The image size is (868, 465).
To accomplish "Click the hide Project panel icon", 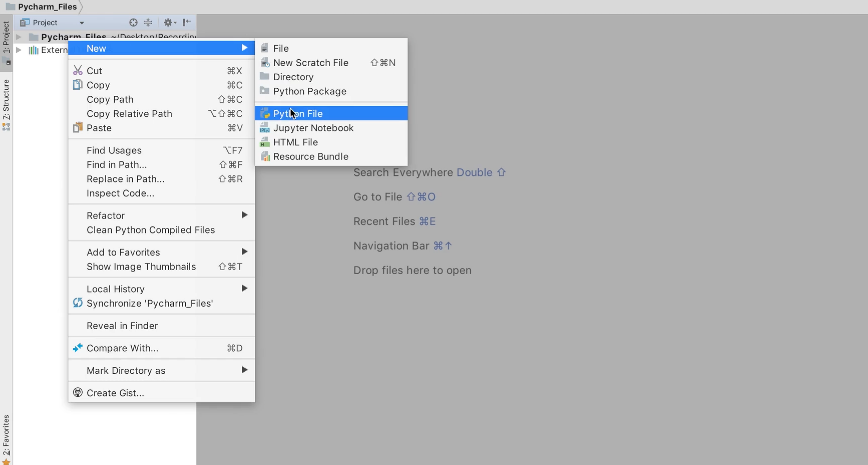I will [187, 23].
